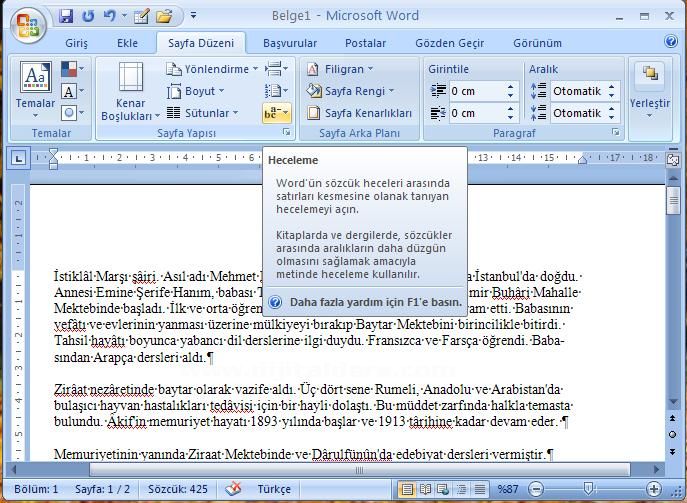Increase spacing before with up arrow

[x=612, y=87]
